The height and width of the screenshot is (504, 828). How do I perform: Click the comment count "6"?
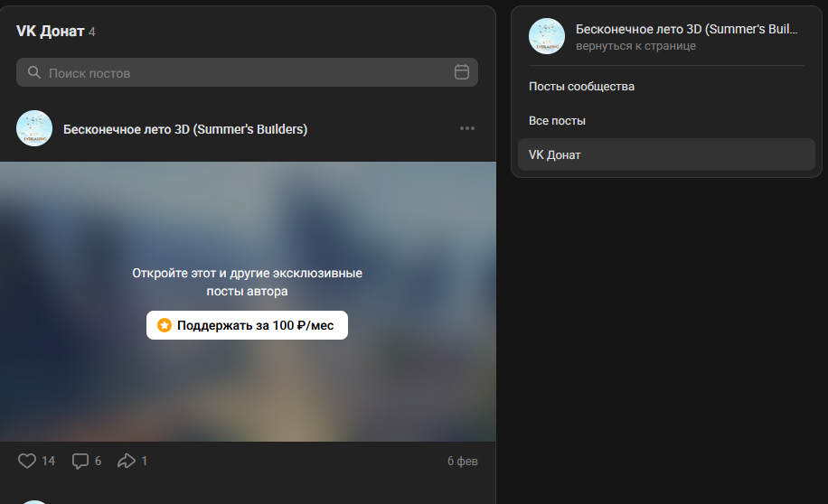[x=98, y=462]
